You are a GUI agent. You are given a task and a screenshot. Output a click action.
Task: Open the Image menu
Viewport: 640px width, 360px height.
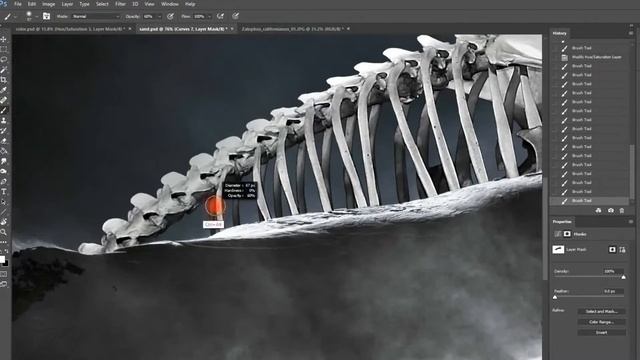coord(49,4)
